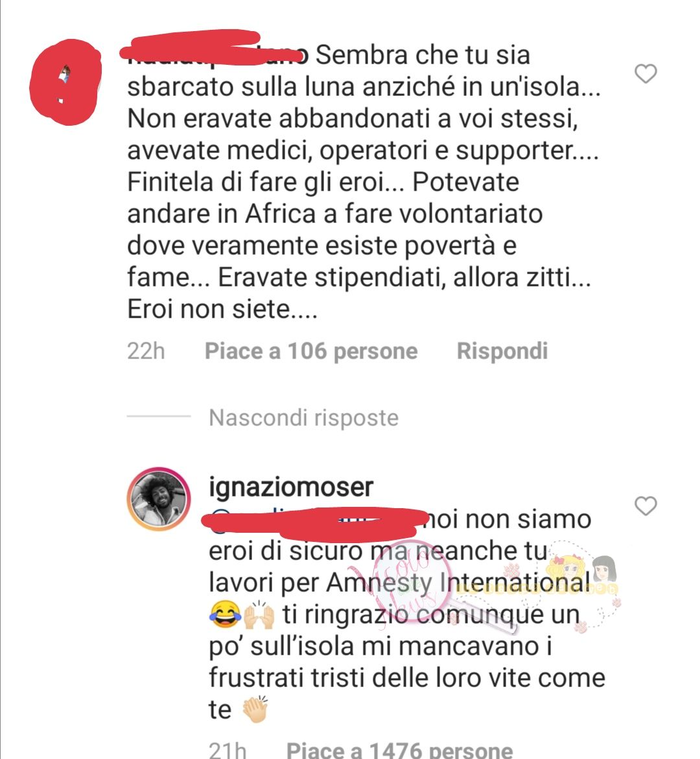Collapse the thread via Nascondi risposte

[303, 417]
